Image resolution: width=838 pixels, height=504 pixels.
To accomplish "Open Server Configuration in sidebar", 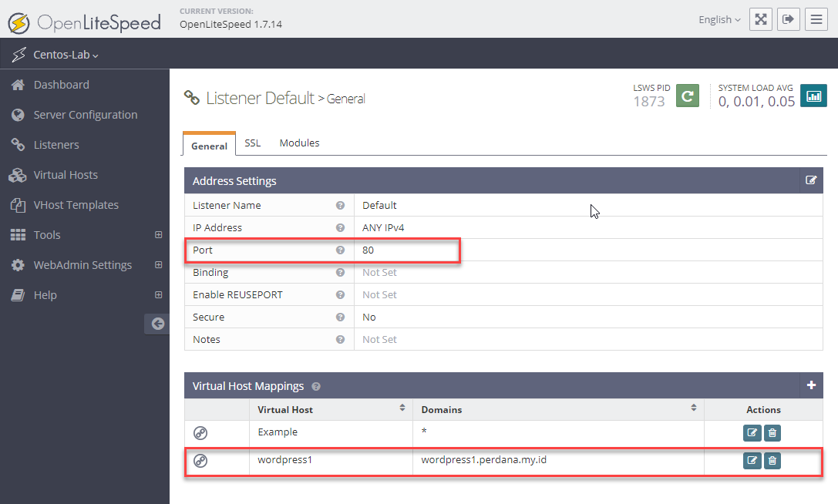I will (85, 114).
